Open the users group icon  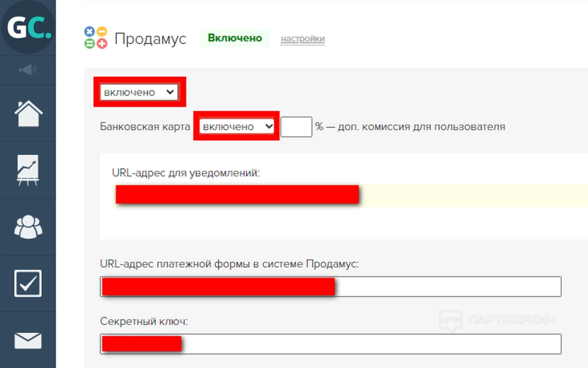[28, 227]
